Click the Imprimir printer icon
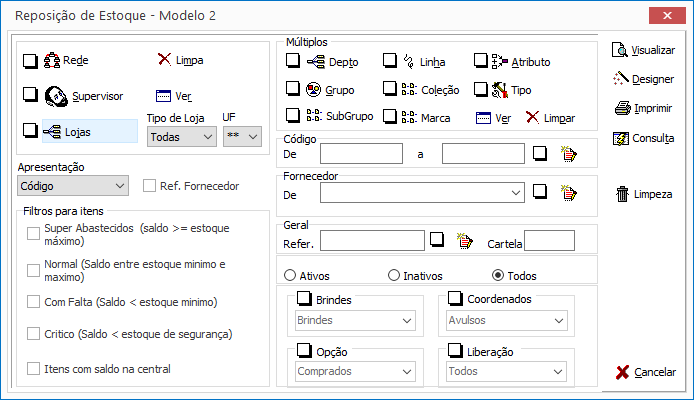694x400 pixels. click(622, 108)
